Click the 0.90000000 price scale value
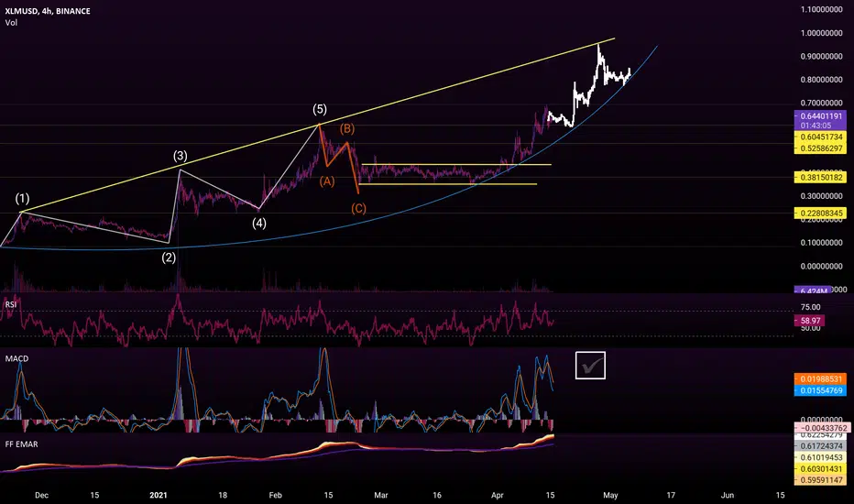 (x=821, y=56)
